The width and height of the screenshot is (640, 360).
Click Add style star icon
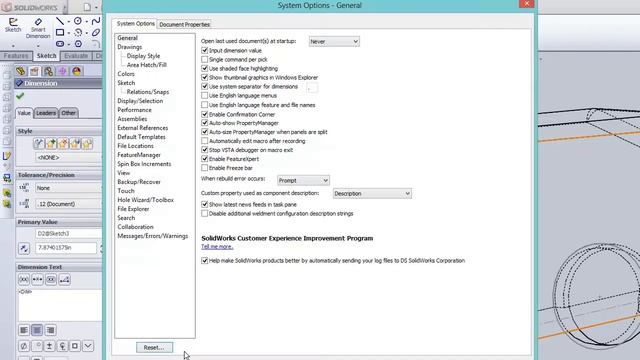(51, 144)
